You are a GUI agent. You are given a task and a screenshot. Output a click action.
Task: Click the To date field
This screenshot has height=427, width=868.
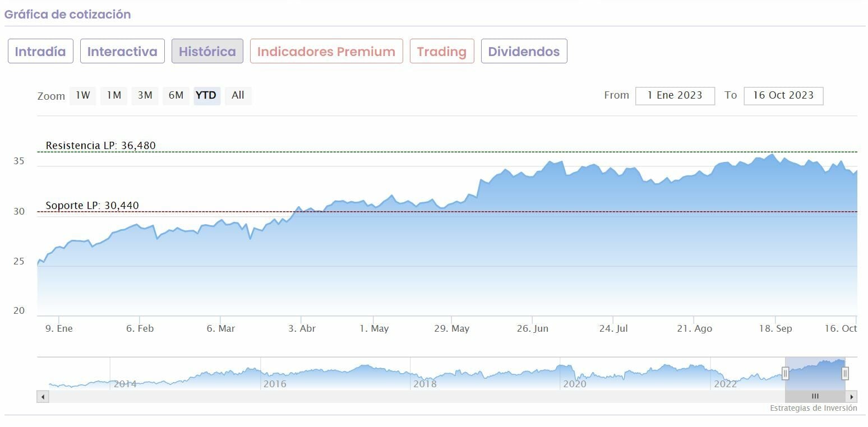783,95
